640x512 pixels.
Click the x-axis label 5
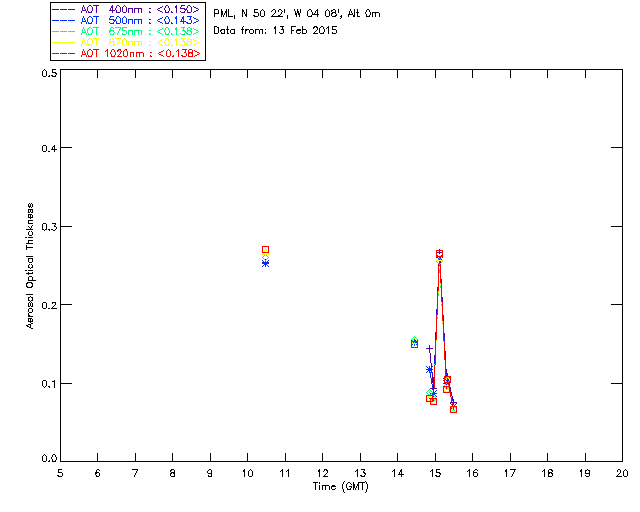coord(60,473)
